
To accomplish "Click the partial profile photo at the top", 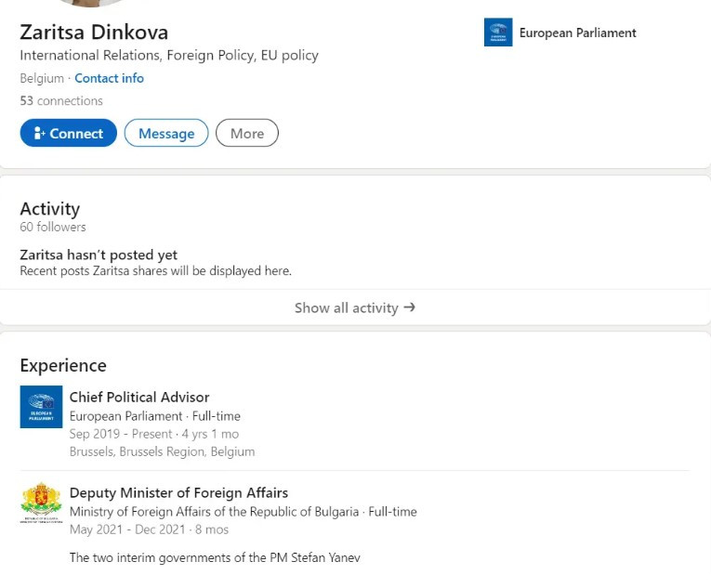I will pyautogui.click(x=90, y=3).
